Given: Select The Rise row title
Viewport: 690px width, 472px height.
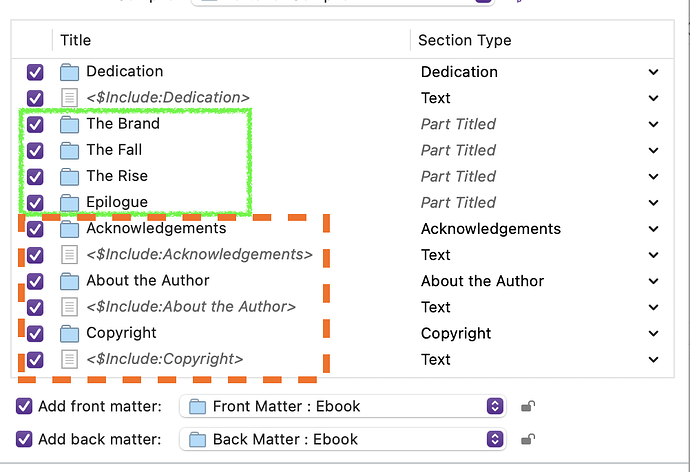Looking at the screenshot, I should point(117,176).
